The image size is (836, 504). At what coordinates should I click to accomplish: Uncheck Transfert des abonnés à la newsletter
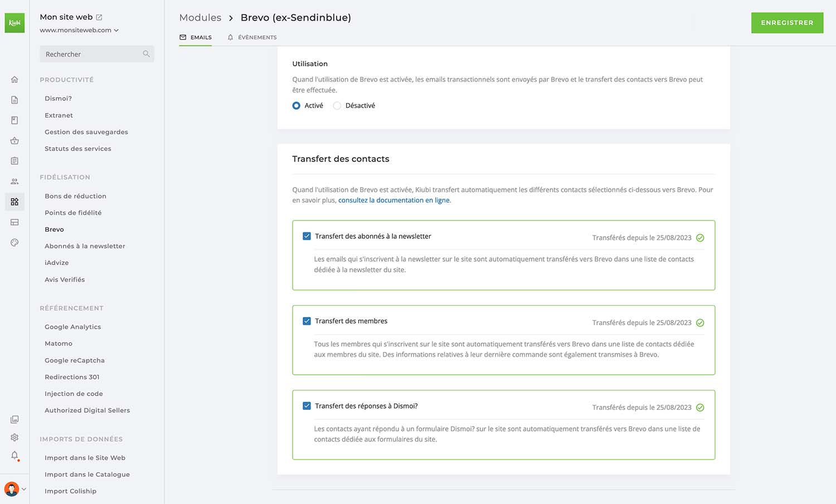tap(307, 236)
